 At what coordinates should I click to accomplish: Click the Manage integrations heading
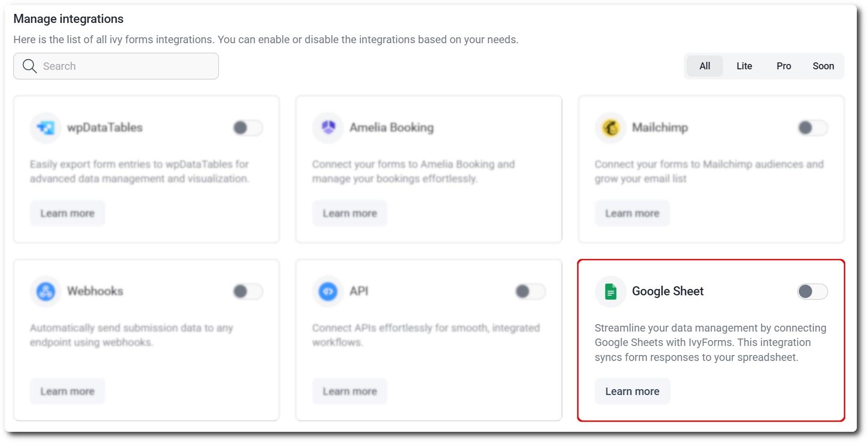(x=68, y=19)
